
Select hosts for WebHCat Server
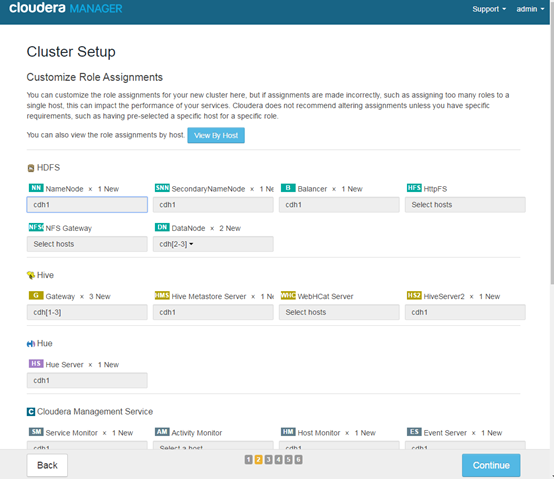tap(339, 312)
